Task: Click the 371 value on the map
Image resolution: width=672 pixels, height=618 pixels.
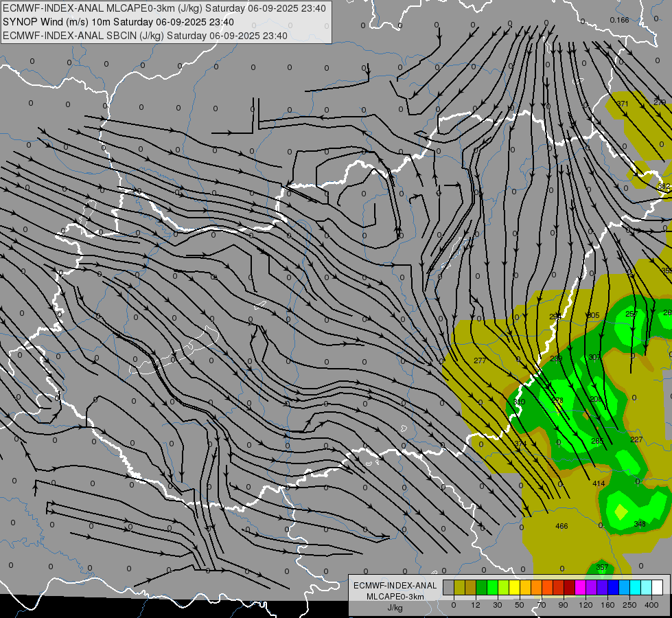Action: pyautogui.click(x=623, y=104)
